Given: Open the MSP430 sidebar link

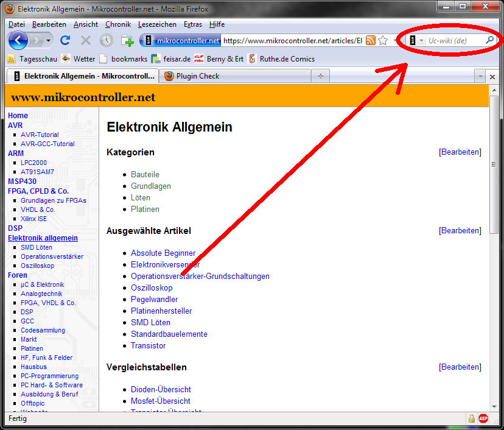Looking at the screenshot, I should coord(22,182).
